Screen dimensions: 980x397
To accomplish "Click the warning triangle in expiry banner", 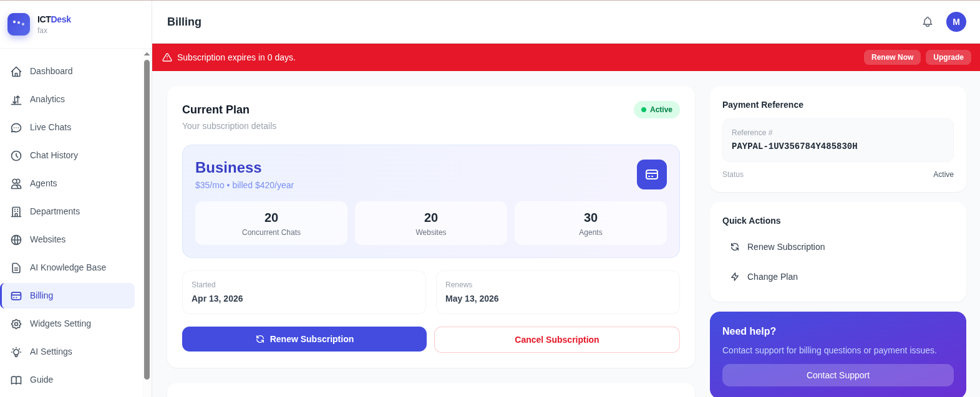I will (167, 57).
